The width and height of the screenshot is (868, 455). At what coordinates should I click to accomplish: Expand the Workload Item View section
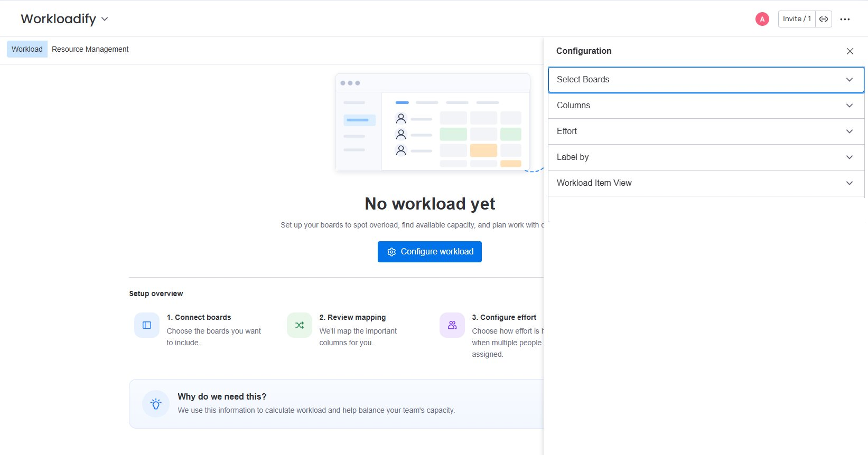click(x=706, y=183)
